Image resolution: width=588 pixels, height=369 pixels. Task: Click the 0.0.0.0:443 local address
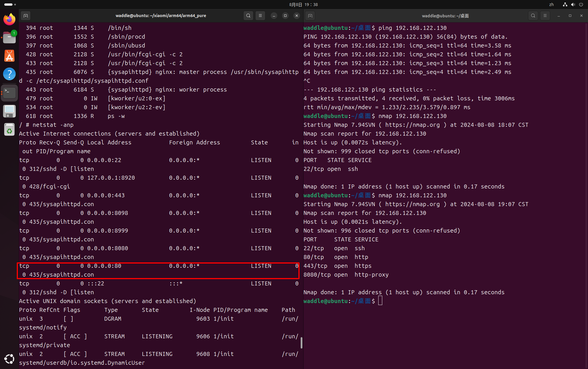pos(106,195)
